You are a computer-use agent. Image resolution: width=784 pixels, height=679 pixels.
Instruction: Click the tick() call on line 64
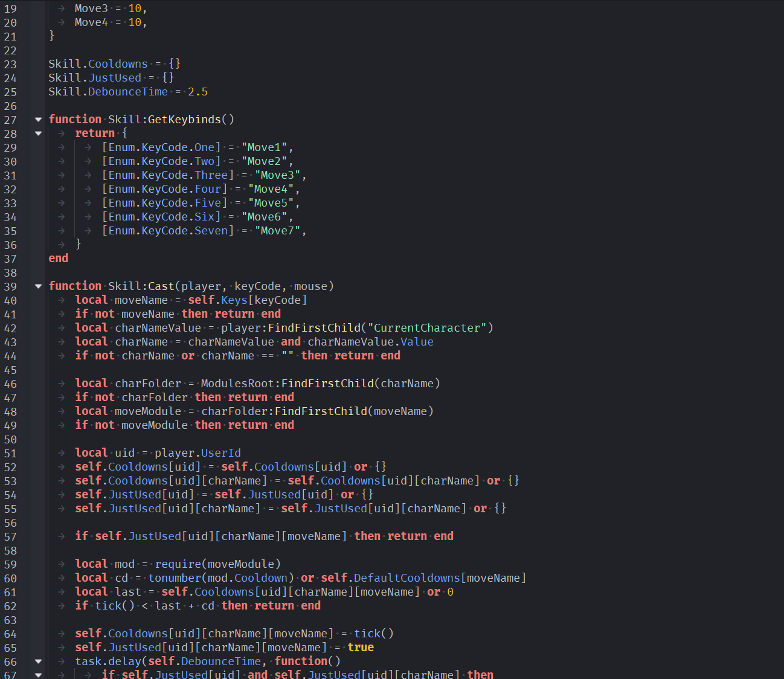pos(374,634)
